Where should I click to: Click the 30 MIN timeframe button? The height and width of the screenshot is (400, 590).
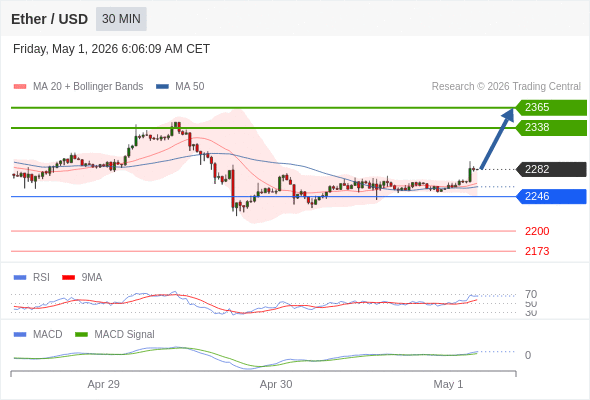click(121, 19)
